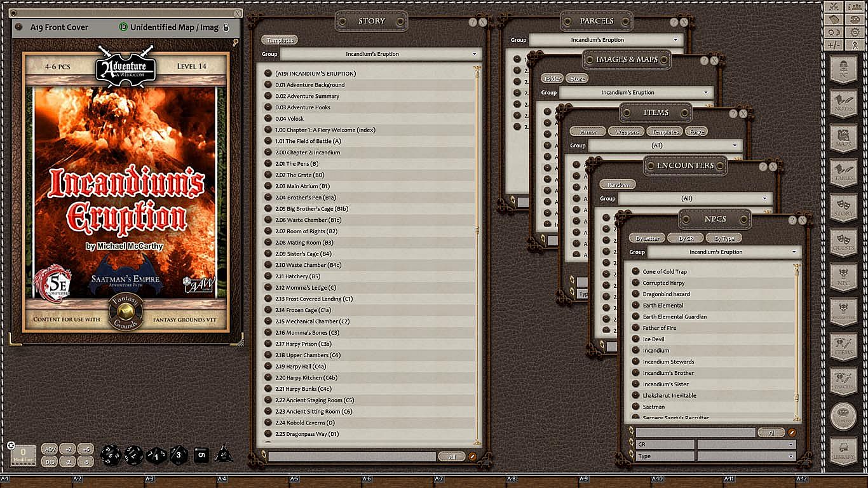Select the Armor tab in Items

(x=588, y=132)
